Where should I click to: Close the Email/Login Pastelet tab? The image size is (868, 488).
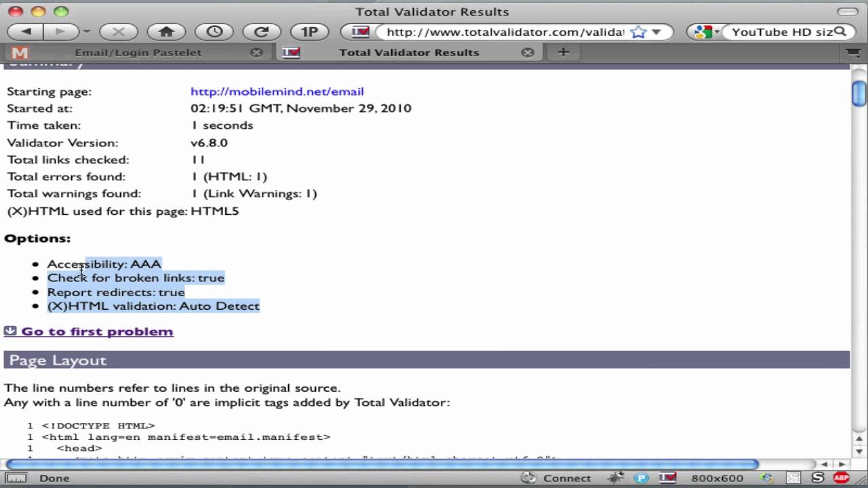[256, 52]
